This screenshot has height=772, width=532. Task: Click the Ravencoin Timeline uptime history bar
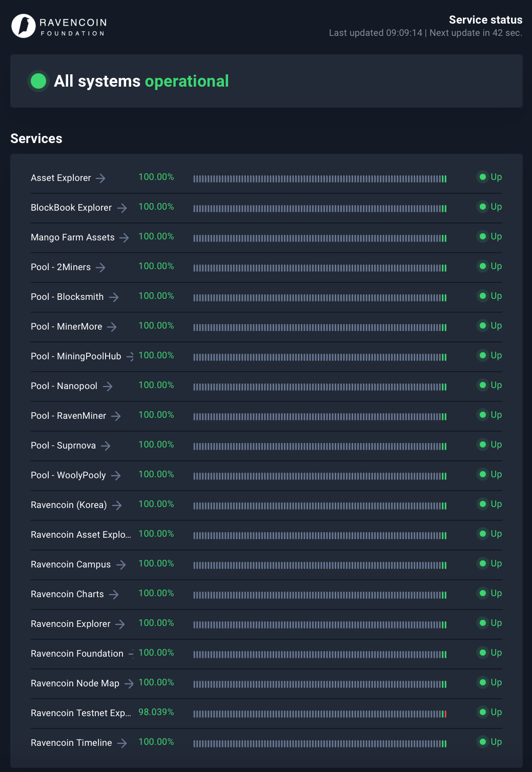(x=320, y=744)
